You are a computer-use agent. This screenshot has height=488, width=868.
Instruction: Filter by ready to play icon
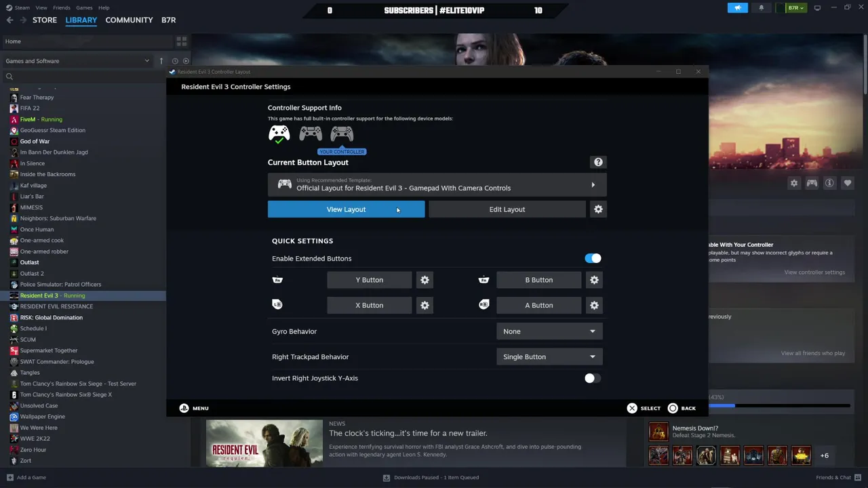[x=186, y=61]
